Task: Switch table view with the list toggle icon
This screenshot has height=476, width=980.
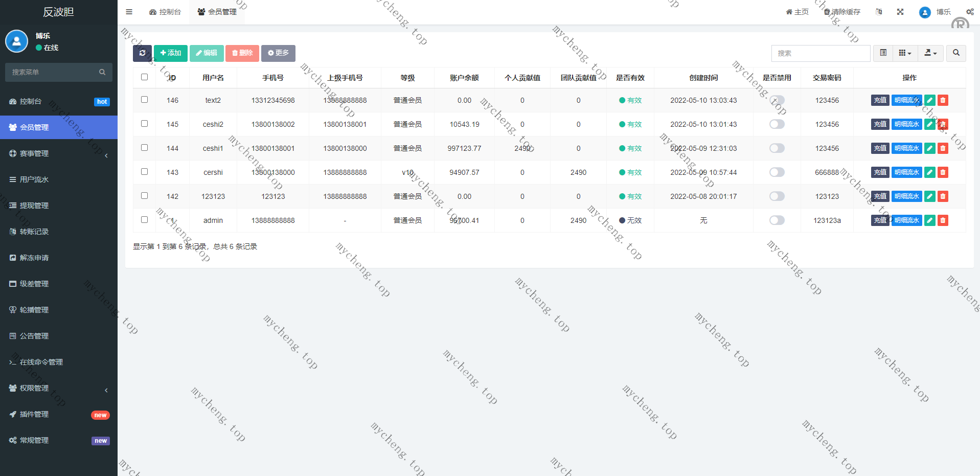Action: click(883, 53)
